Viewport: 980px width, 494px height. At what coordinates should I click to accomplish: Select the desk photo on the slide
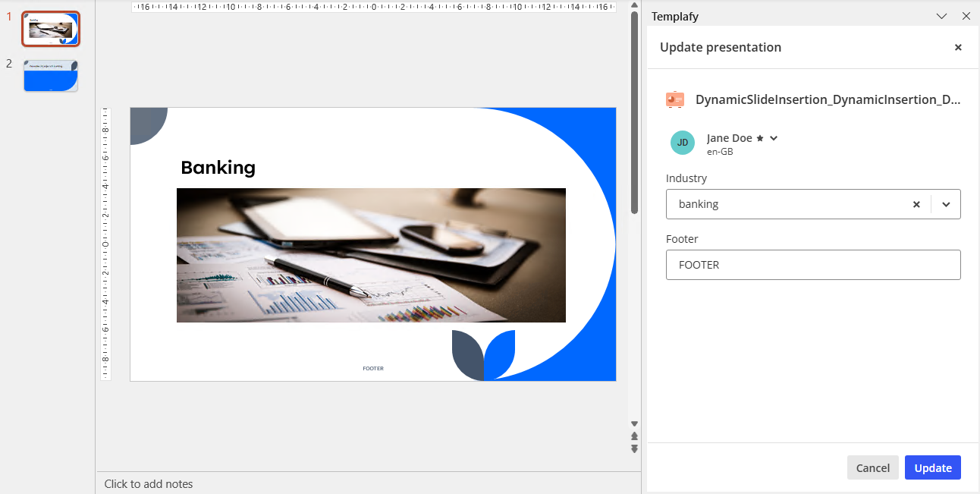click(371, 255)
